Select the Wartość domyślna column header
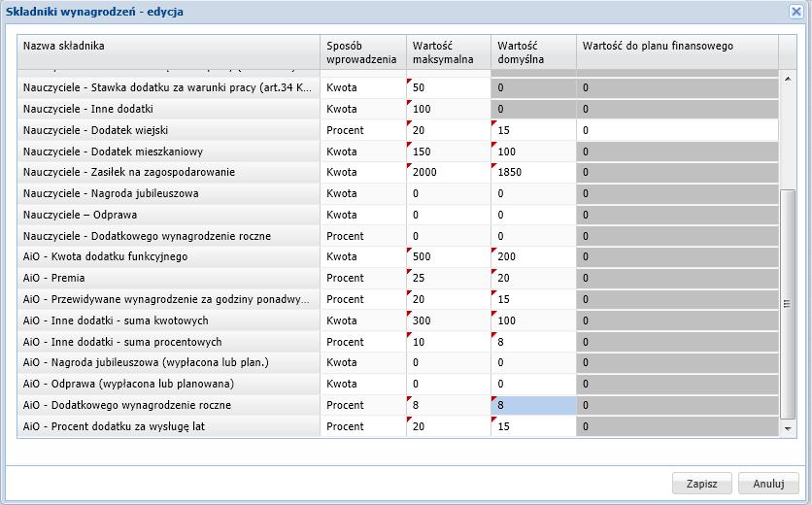The width and height of the screenshot is (812, 505). [x=533, y=51]
